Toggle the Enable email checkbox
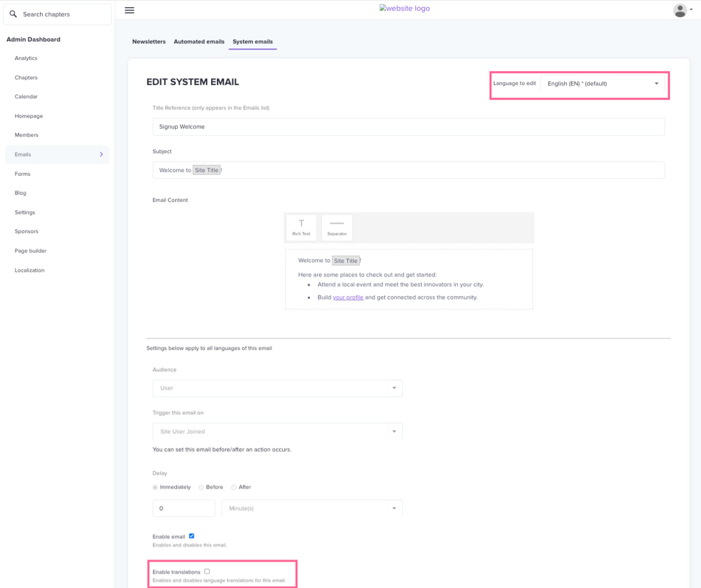 tap(191, 536)
